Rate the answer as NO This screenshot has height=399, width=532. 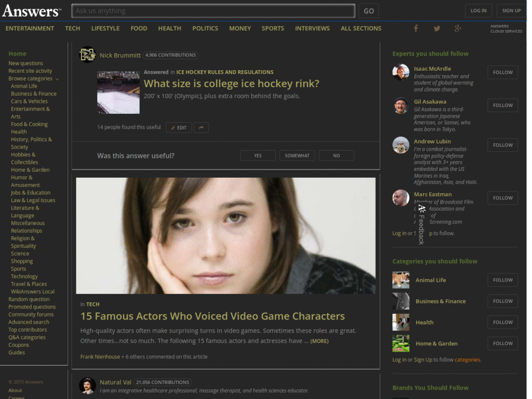click(337, 155)
